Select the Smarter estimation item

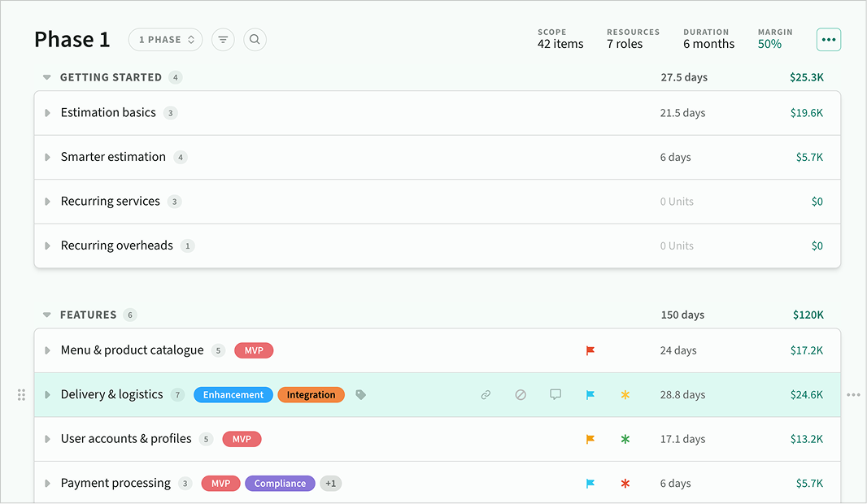113,157
